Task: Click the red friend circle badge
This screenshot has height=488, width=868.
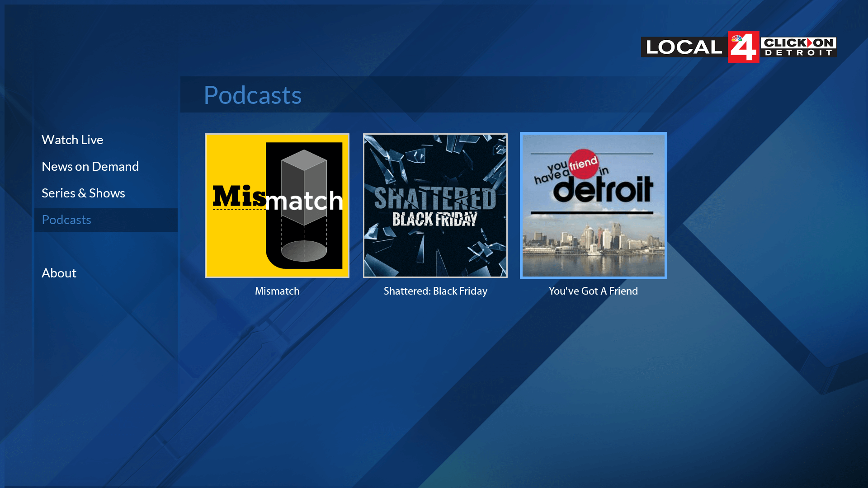Action: tap(583, 163)
